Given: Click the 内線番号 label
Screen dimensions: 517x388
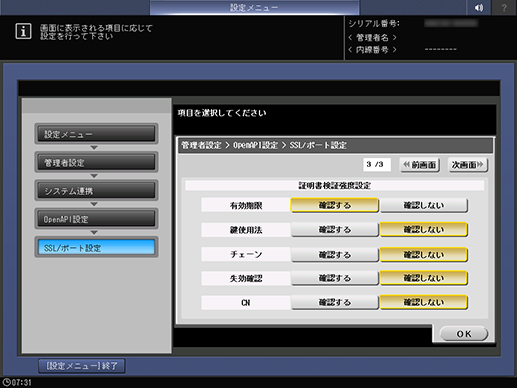Looking at the screenshot, I should click(x=372, y=50).
